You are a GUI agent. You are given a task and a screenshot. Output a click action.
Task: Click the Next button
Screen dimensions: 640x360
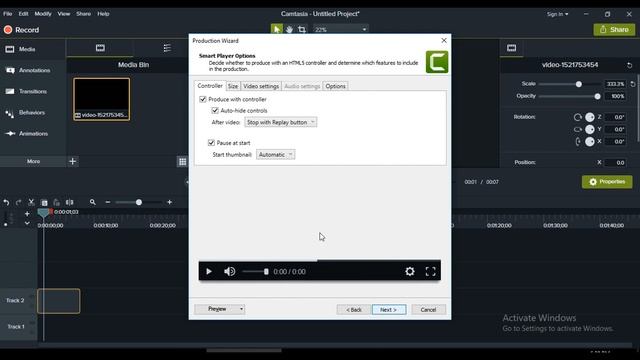tap(389, 309)
